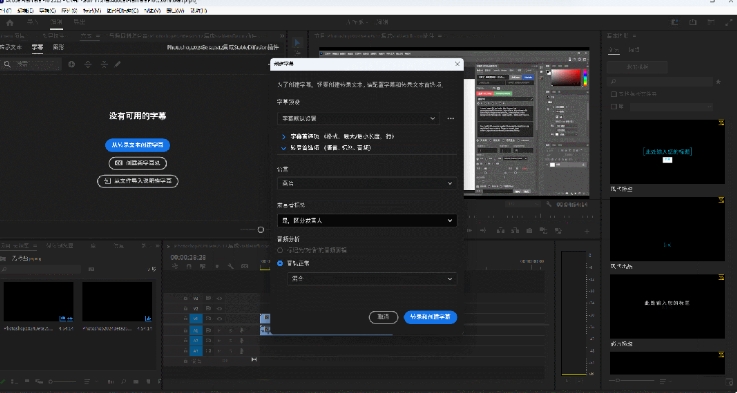The width and height of the screenshot is (737, 393).
Task: Click the caption track options CC icon
Action: pyautogui.click(x=245, y=267)
